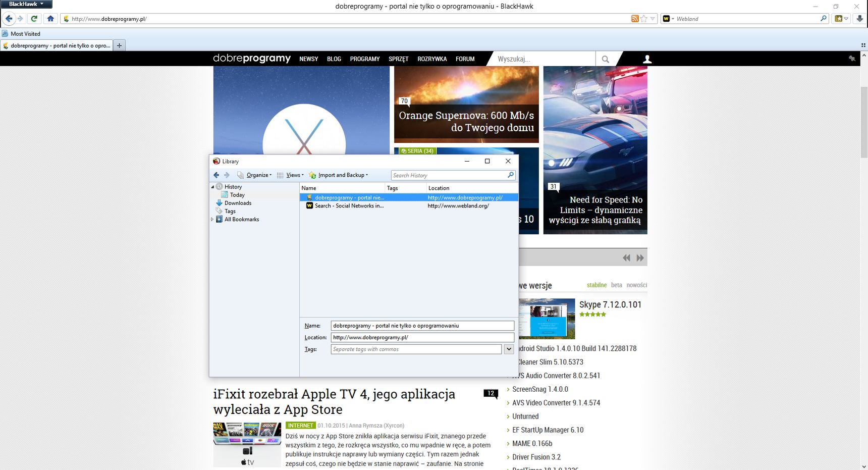Image resolution: width=868 pixels, height=470 pixels.
Task: Open the SPRZĘT menu item
Action: [x=398, y=59]
